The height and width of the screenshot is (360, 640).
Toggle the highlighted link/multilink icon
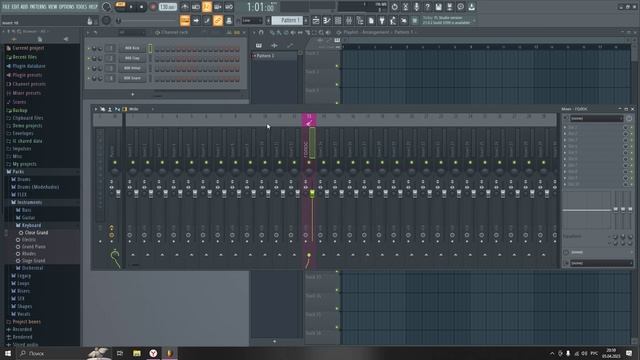(x=218, y=20)
